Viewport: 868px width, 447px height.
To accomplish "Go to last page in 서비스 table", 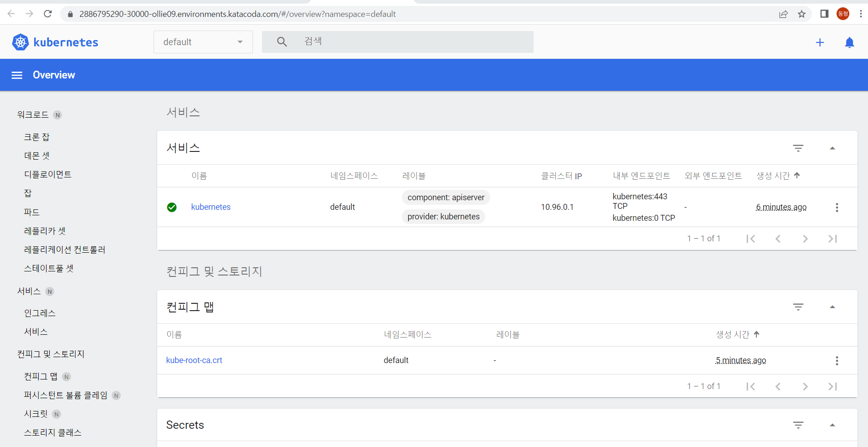I will pyautogui.click(x=833, y=239).
